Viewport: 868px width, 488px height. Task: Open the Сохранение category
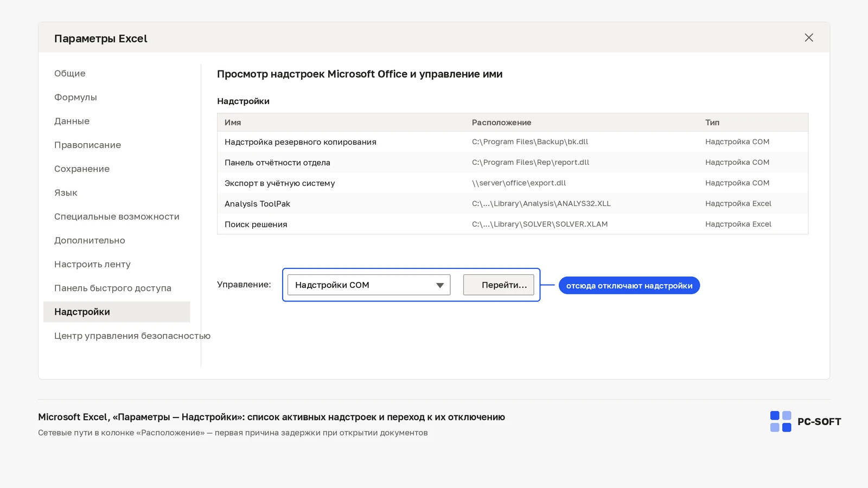coord(82,169)
